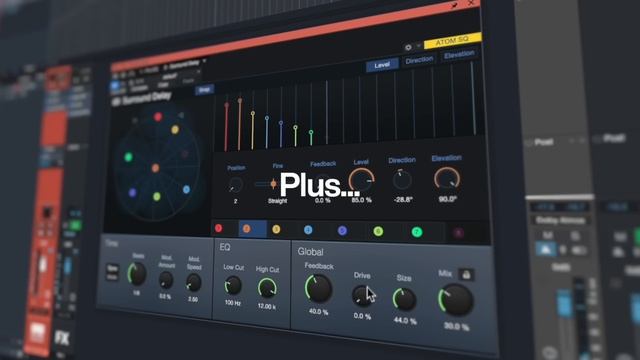
Task: Click the 30.0 % value under Mix
Action: coord(456,327)
